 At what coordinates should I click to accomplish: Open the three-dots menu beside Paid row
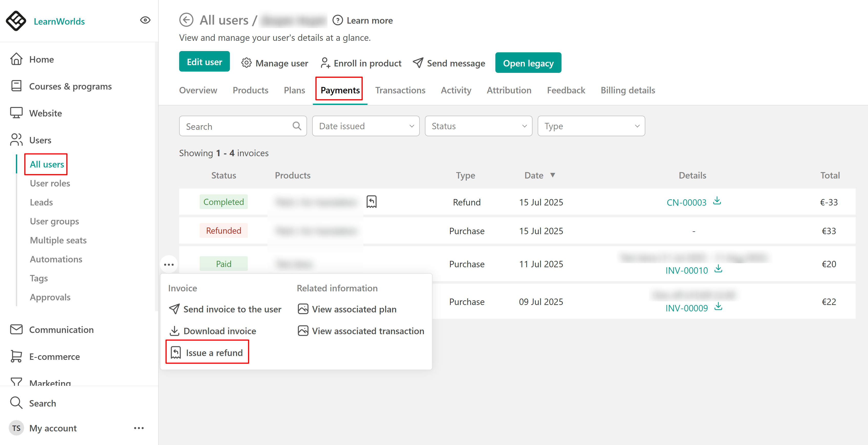tap(168, 265)
